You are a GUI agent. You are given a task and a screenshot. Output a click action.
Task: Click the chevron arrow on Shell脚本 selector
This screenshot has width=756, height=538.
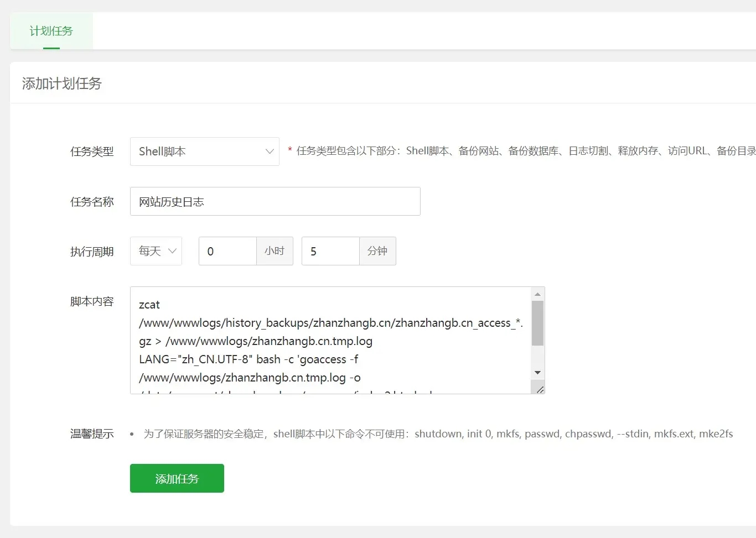270,152
